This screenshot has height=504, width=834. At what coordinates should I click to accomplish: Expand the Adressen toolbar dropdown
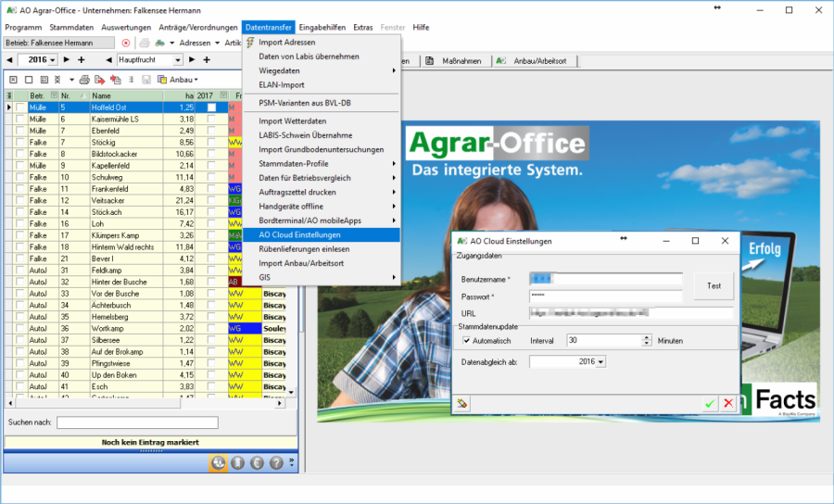point(217,43)
